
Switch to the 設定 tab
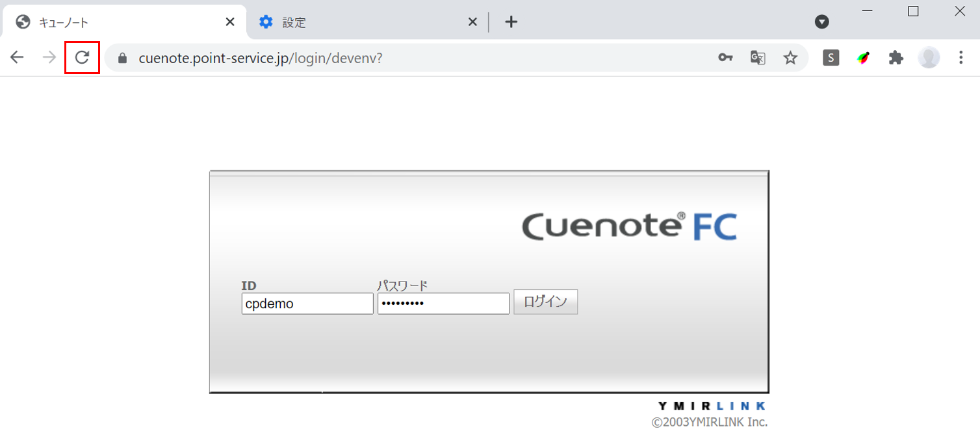pos(292,21)
